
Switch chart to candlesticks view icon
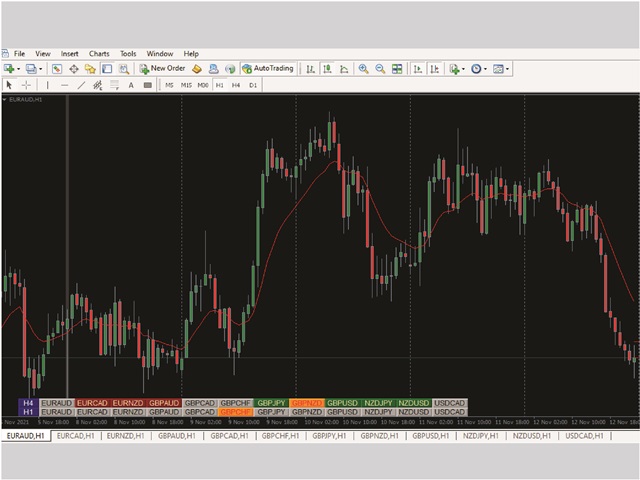(x=327, y=69)
